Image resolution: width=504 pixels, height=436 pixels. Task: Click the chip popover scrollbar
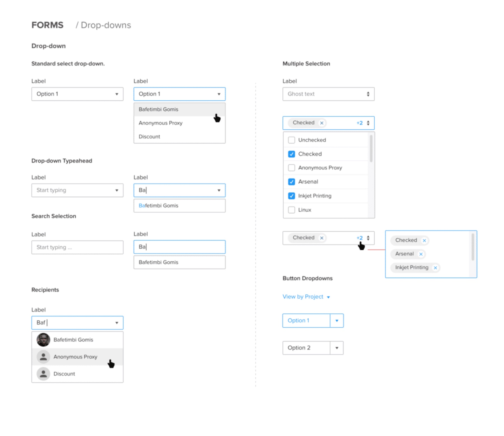473,247
